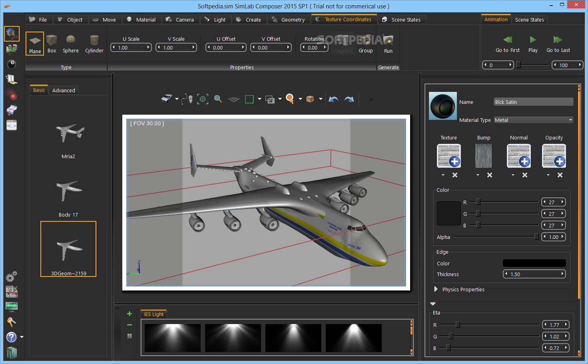Click the green focus target icon
The width and height of the screenshot is (588, 364).
pos(203,99)
